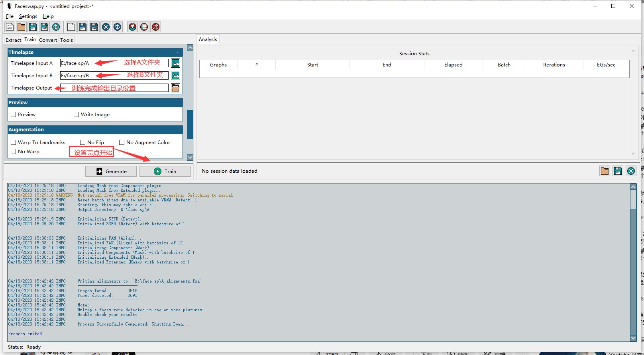
Task: Browse folder for Timelapse Output
Action: tap(175, 88)
